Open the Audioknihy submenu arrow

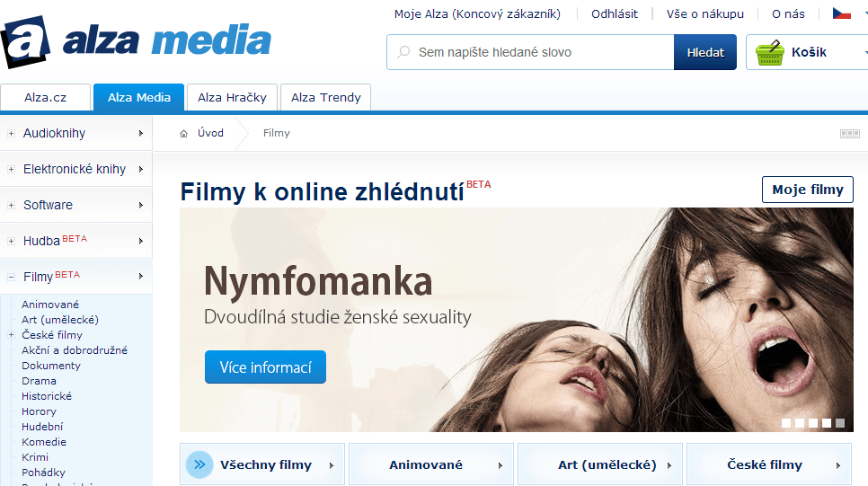(x=141, y=133)
